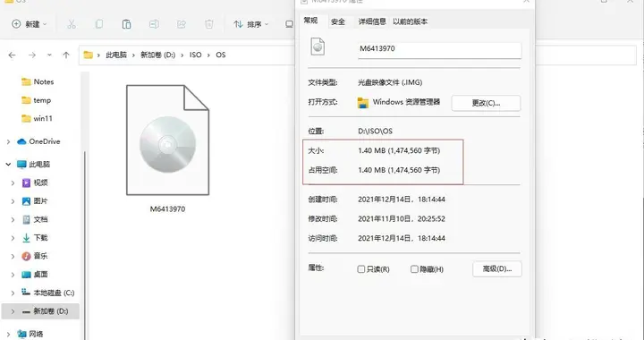Click the 高级(D)... advanced button
644x340 pixels.
[497, 269]
